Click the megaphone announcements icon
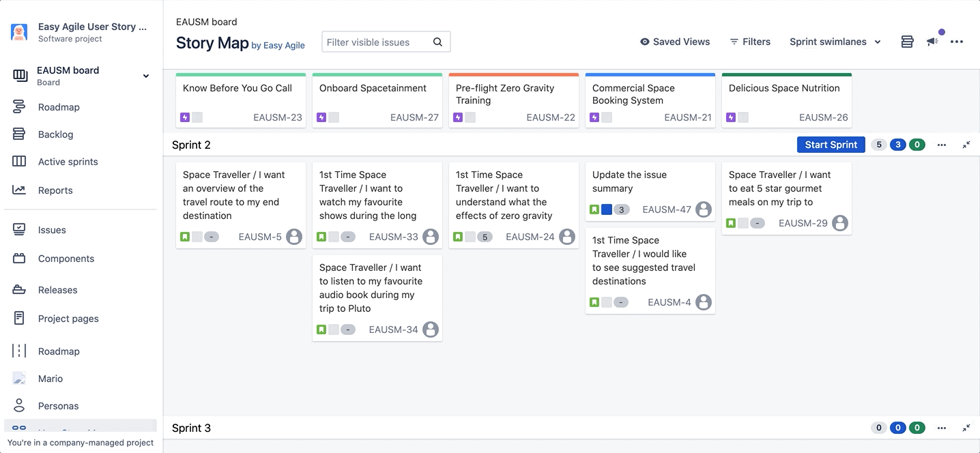Screen dimensions: 980x453 (932, 42)
